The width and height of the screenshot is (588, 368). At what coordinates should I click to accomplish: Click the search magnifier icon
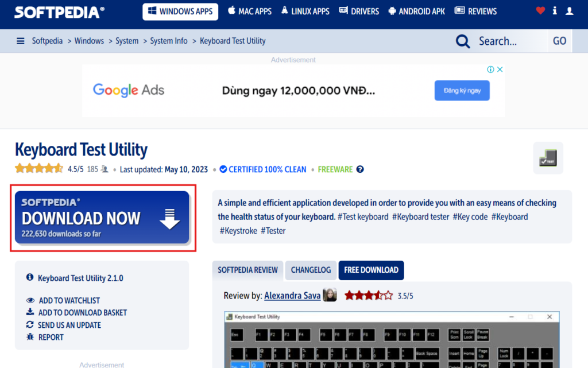(x=463, y=41)
